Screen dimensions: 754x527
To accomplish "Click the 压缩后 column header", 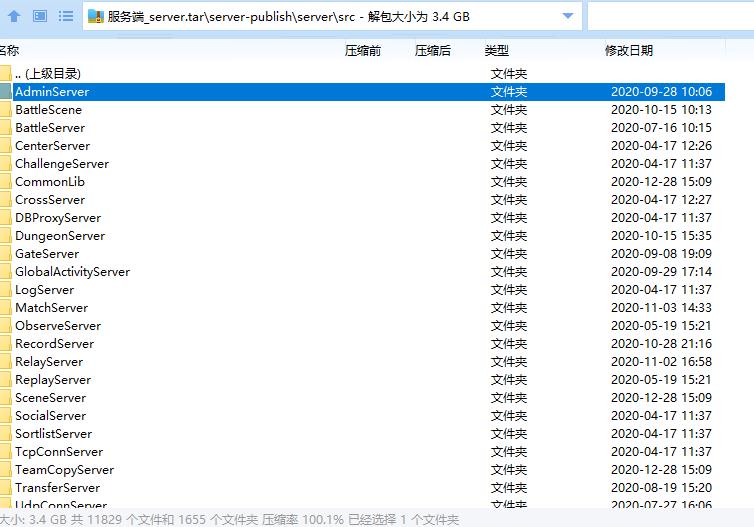I will (x=432, y=50).
